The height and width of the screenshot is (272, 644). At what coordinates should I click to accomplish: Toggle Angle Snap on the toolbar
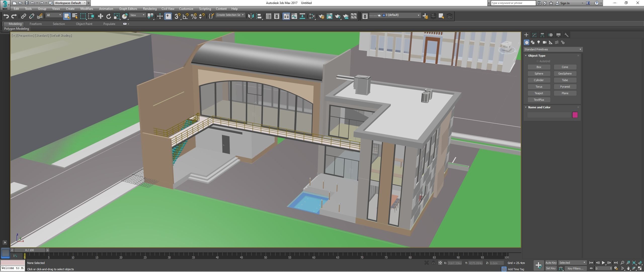185,16
